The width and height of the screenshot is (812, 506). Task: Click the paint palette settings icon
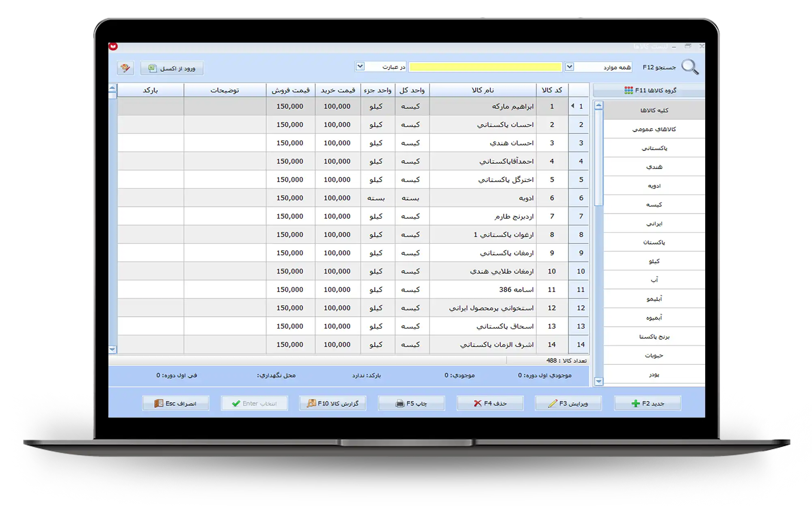pos(125,68)
